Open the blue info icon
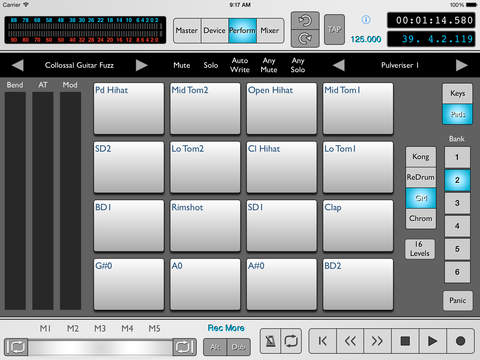The width and height of the screenshot is (480, 360). (366, 20)
